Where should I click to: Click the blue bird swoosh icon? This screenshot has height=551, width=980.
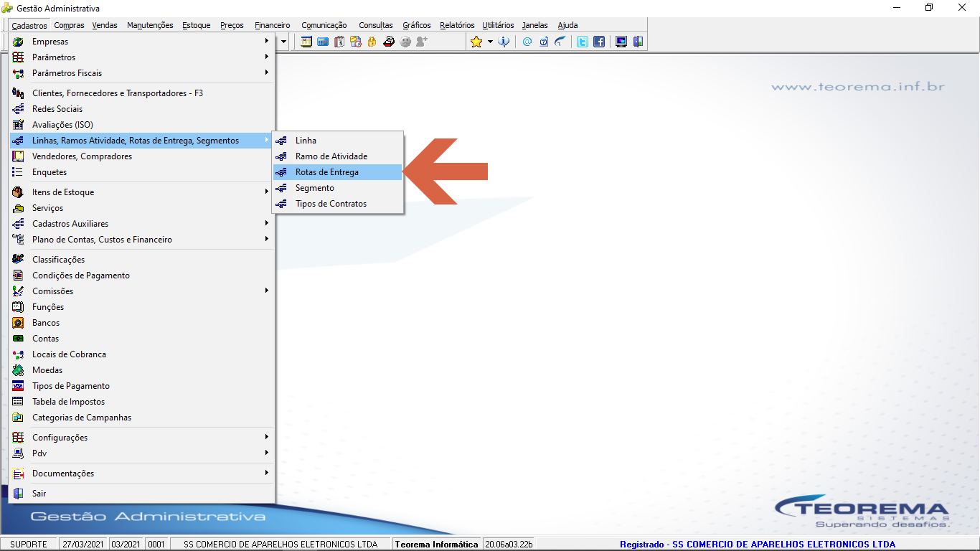[560, 42]
